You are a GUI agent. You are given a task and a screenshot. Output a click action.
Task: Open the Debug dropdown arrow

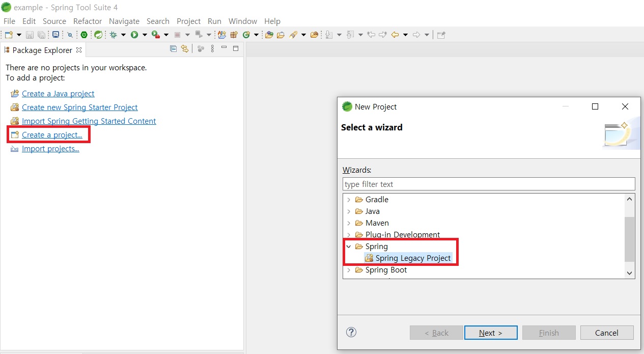(x=123, y=35)
